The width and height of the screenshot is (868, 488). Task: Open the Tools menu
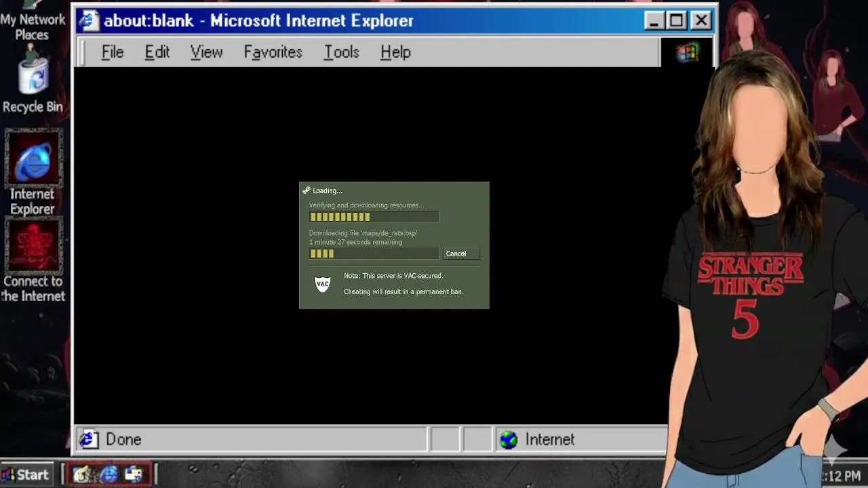click(x=341, y=52)
